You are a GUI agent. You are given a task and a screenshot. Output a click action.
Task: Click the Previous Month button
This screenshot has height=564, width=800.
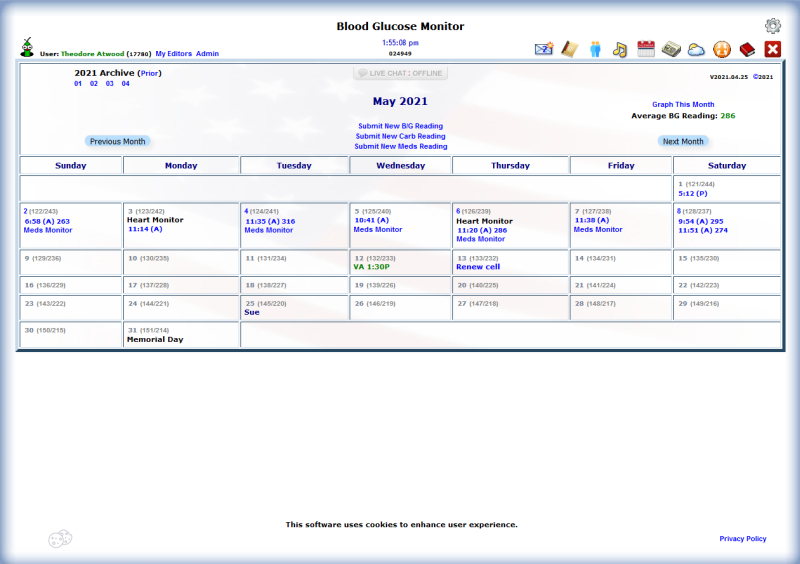(117, 141)
